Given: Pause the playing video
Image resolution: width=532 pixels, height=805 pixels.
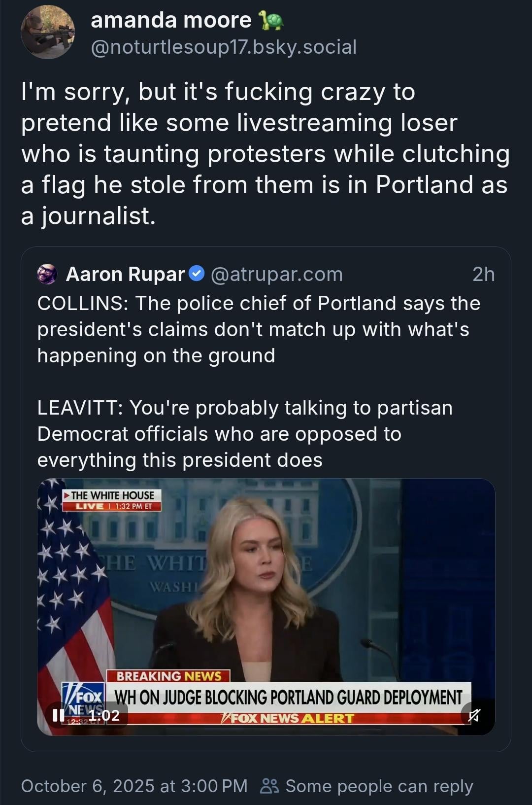Looking at the screenshot, I should coord(59,715).
